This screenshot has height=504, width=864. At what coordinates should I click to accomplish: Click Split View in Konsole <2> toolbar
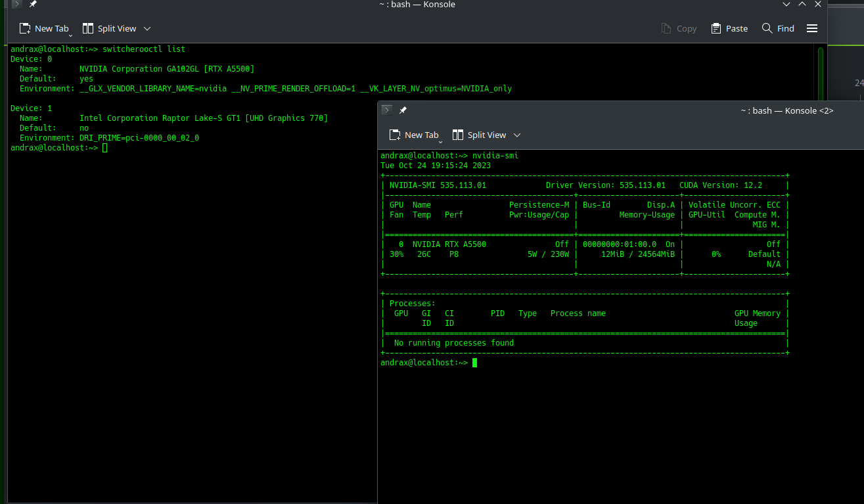click(479, 135)
